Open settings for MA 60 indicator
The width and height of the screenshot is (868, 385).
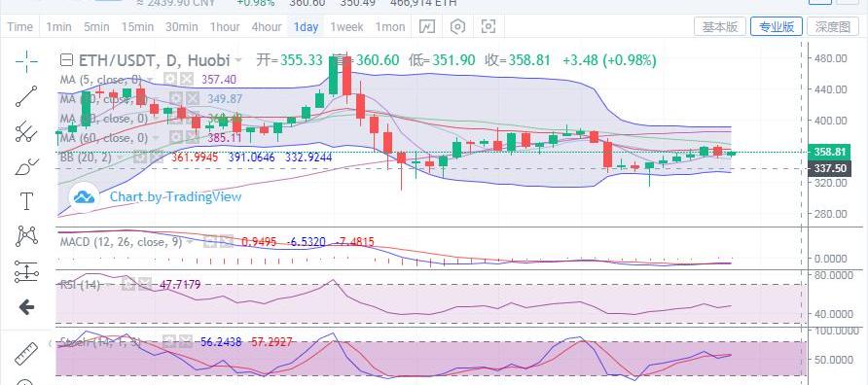176,137
